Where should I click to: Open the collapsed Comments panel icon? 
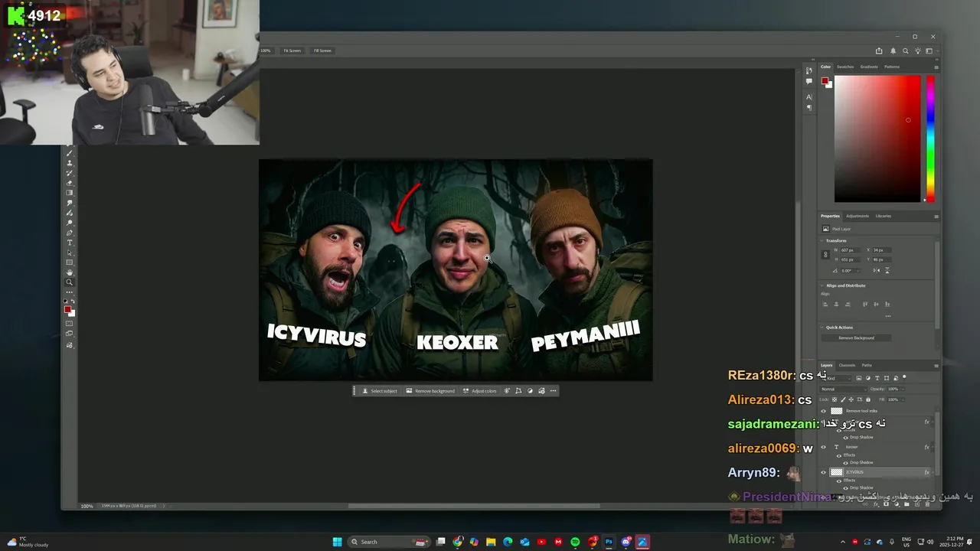808,81
